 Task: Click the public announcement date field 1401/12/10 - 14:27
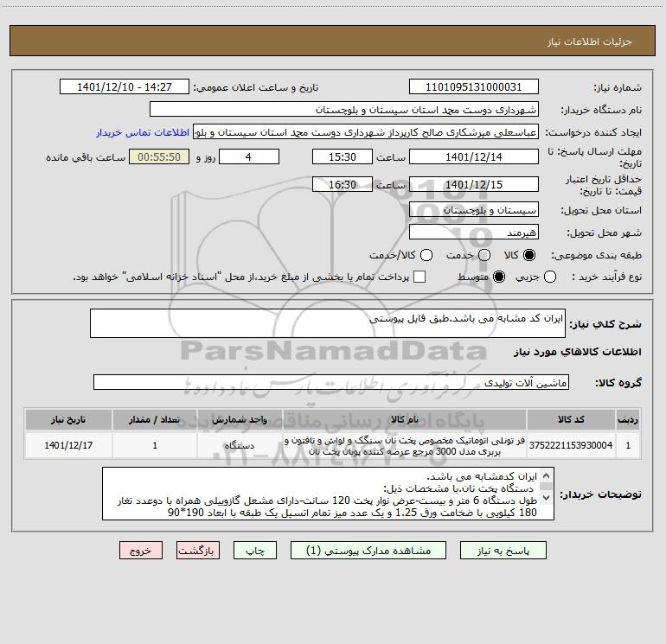[125, 87]
